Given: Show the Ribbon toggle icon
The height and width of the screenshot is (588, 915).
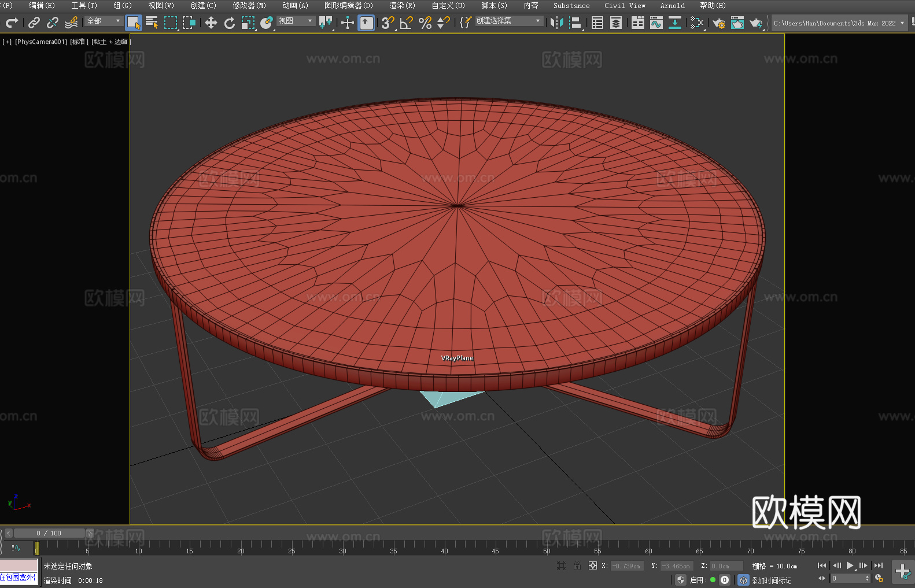Looking at the screenshot, I should coord(638,23).
